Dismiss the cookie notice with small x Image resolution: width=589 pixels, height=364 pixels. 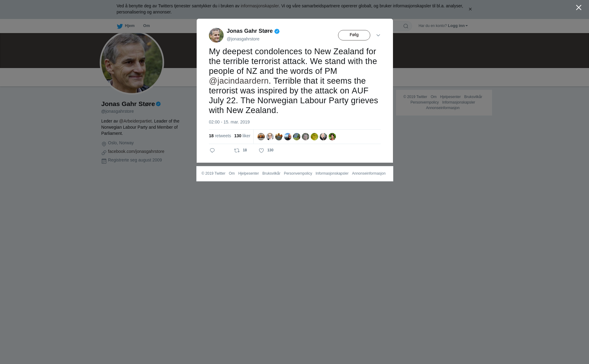[470, 9]
